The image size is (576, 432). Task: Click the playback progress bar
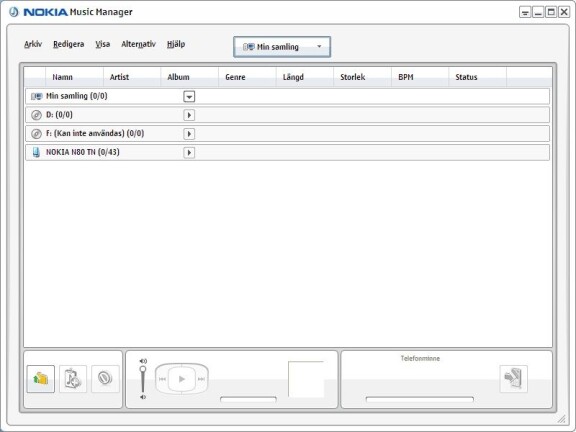click(x=248, y=399)
